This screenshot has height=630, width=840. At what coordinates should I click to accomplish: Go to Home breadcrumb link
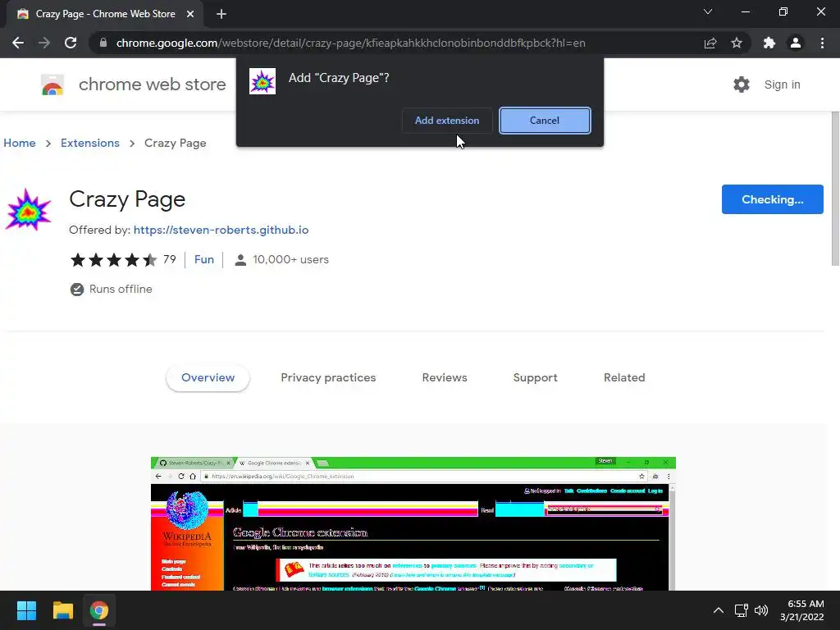click(20, 143)
